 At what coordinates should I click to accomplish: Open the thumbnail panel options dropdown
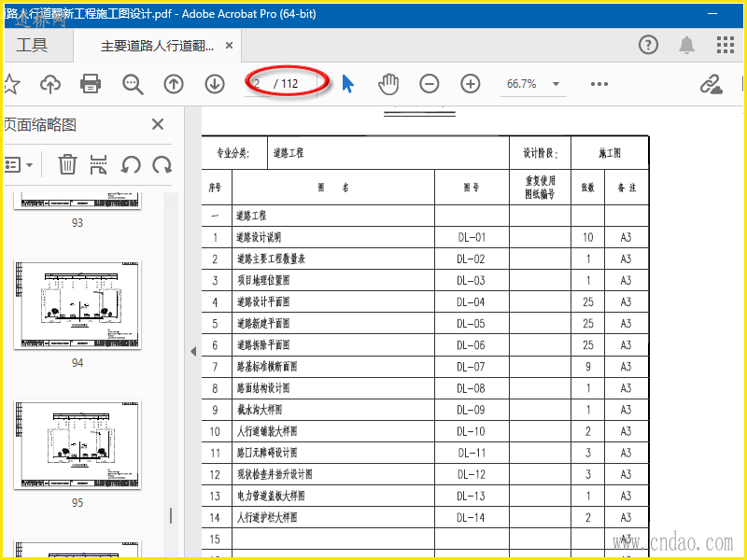[x=19, y=165]
